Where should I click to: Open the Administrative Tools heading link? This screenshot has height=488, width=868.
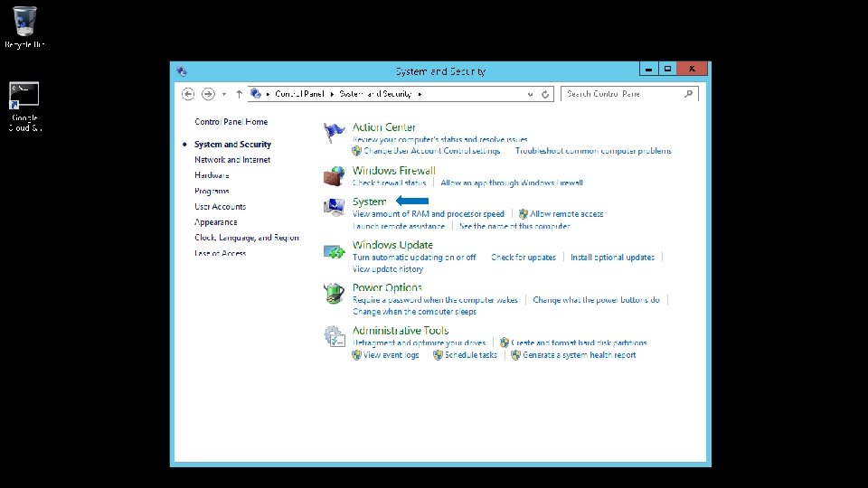point(401,331)
